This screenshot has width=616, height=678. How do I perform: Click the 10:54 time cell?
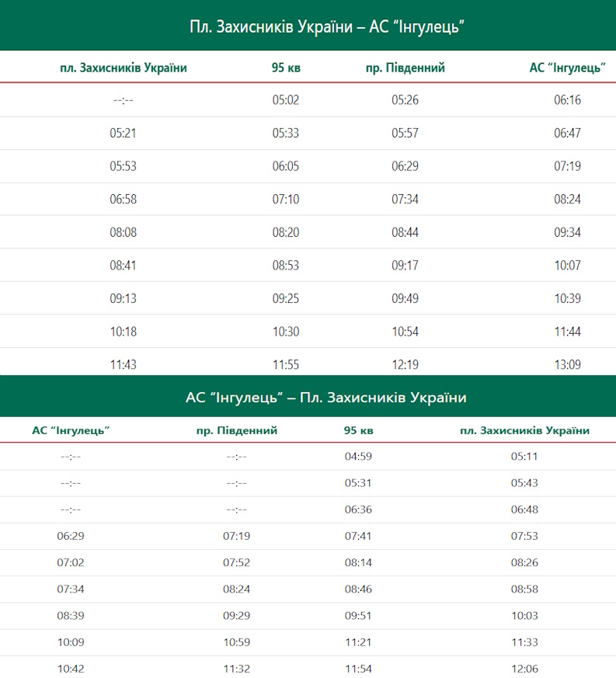click(x=405, y=331)
